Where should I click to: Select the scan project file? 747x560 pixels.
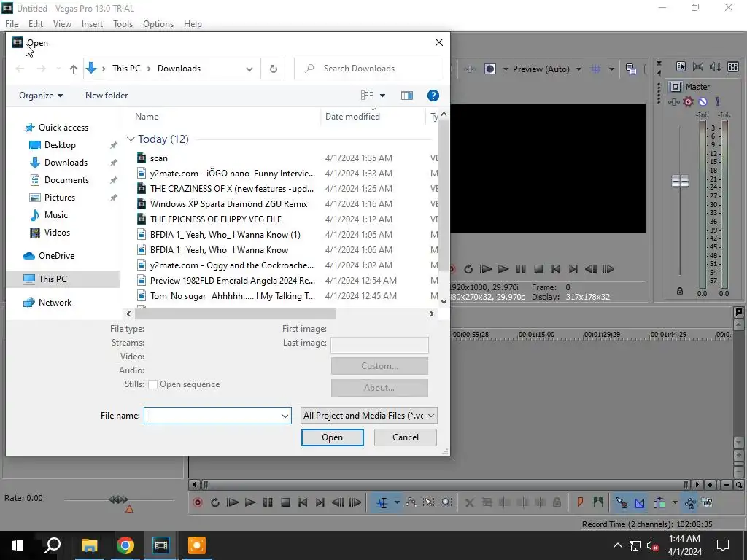pos(158,157)
